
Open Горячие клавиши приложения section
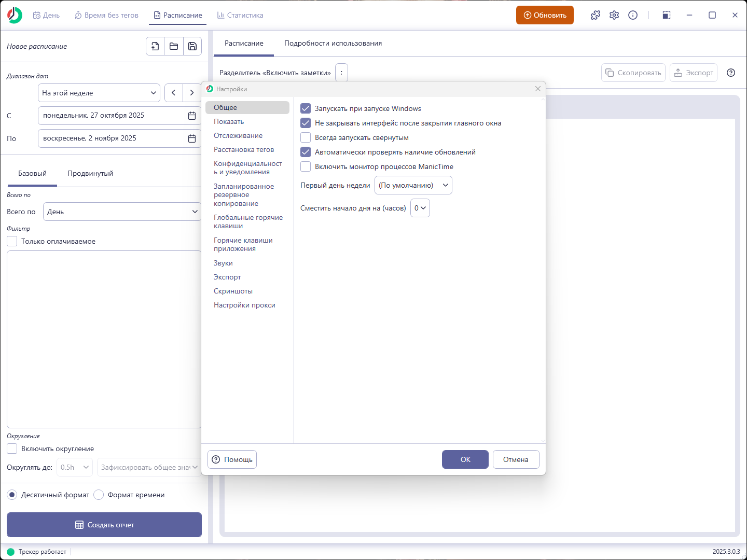click(247, 244)
